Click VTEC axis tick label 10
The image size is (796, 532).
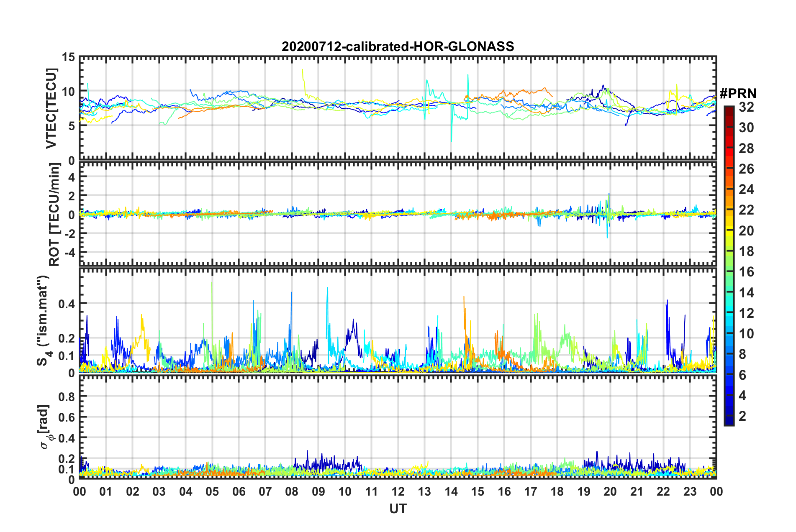pyautogui.click(x=68, y=92)
